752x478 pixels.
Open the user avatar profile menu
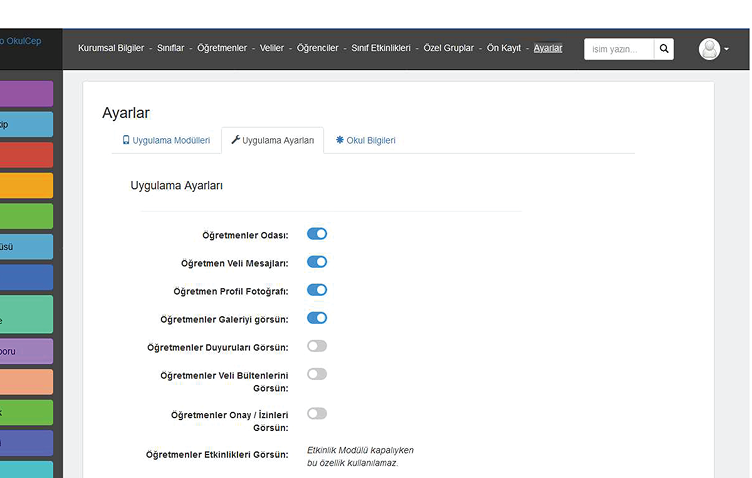click(709, 49)
